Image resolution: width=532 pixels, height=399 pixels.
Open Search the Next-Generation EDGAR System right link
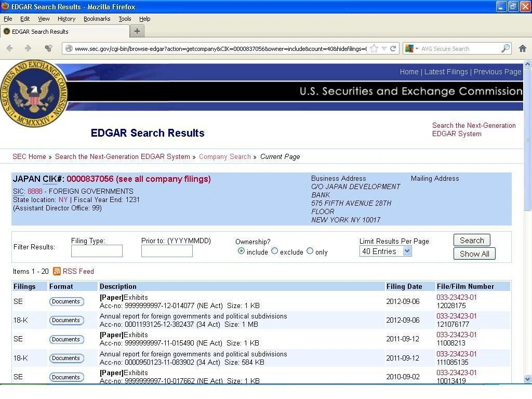tap(474, 129)
